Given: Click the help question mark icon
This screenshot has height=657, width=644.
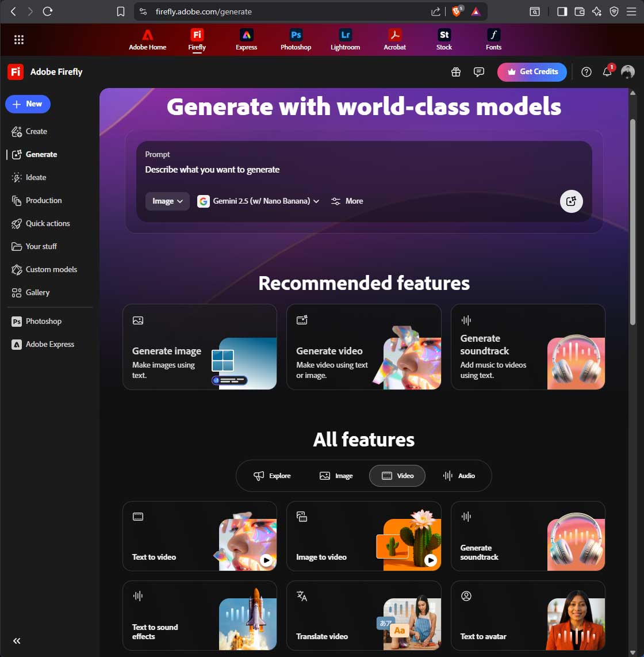Looking at the screenshot, I should click(x=586, y=72).
